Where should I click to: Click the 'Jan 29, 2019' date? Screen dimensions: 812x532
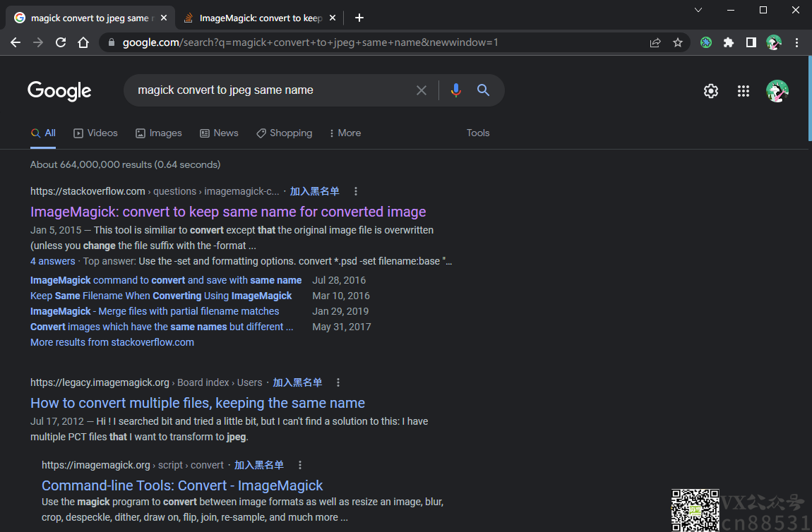(341, 312)
